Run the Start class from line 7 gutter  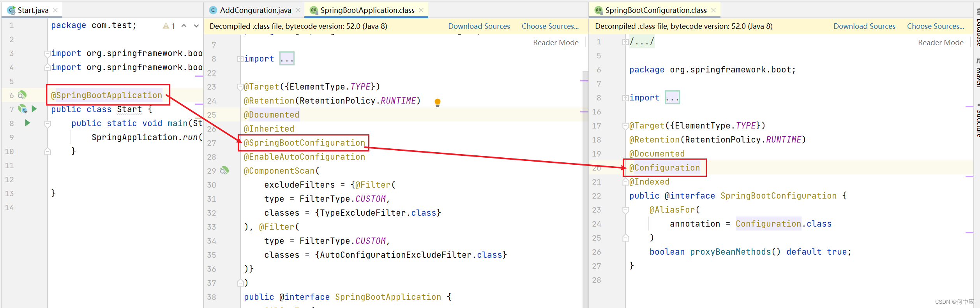pyautogui.click(x=34, y=109)
